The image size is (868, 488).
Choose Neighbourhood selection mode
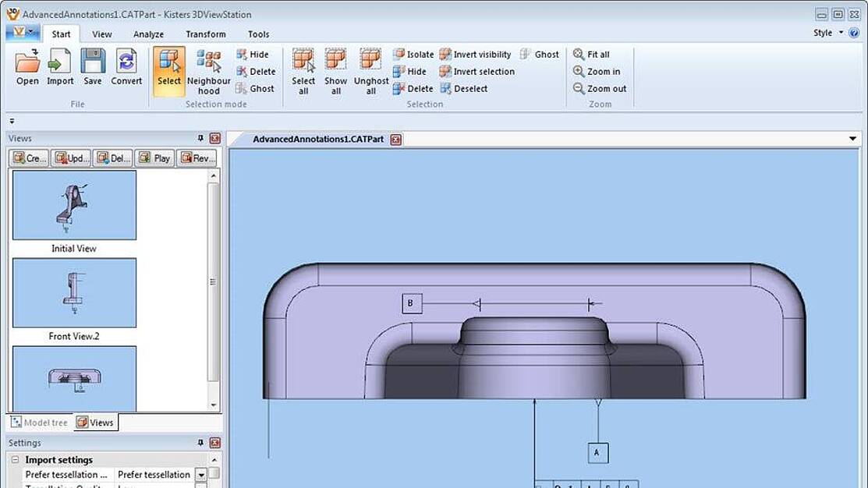[x=209, y=72]
